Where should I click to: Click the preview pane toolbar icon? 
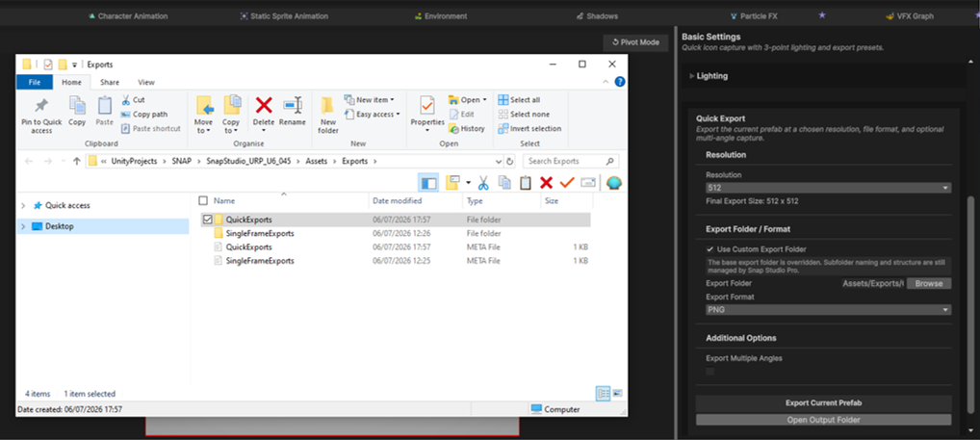[428, 183]
